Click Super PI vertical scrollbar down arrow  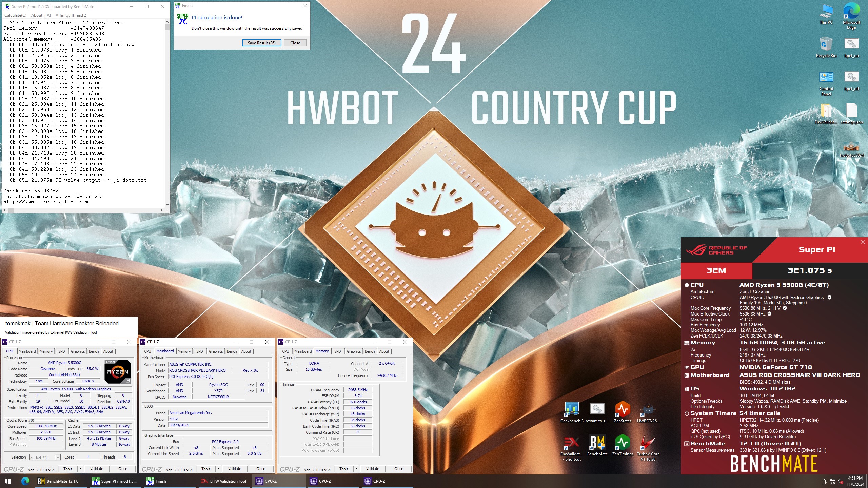[x=167, y=204]
